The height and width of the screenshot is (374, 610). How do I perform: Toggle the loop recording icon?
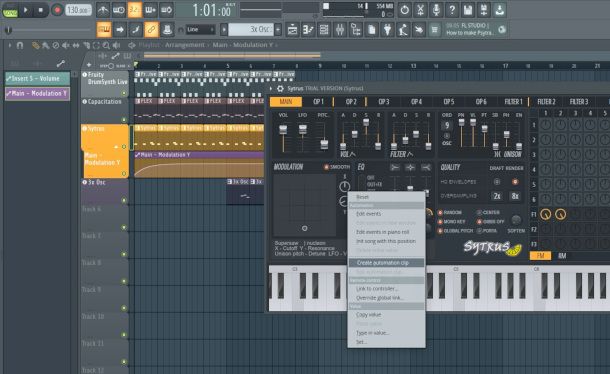[x=167, y=10]
